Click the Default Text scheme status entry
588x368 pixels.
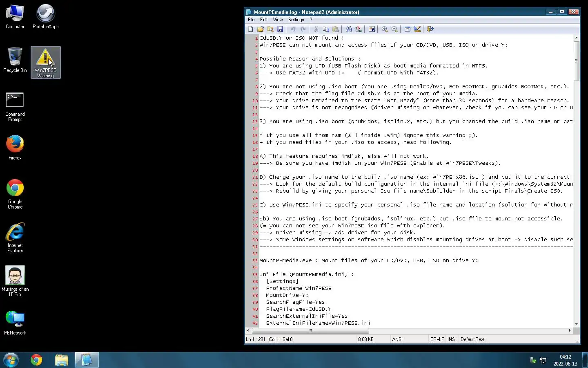[472, 339]
